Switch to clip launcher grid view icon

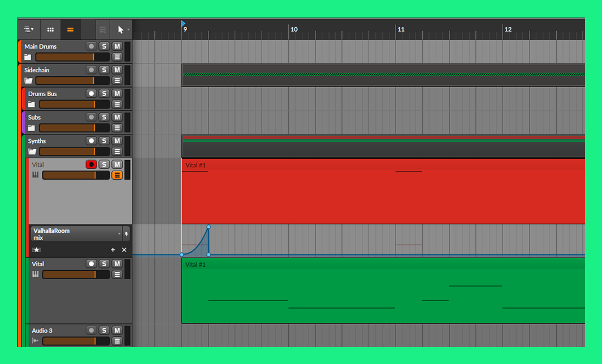point(50,29)
